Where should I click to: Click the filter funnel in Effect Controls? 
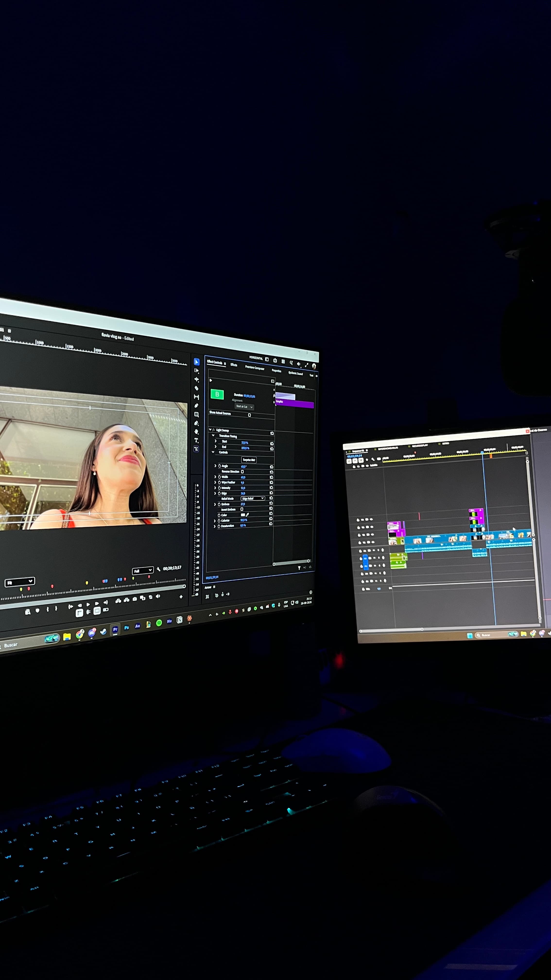click(299, 568)
